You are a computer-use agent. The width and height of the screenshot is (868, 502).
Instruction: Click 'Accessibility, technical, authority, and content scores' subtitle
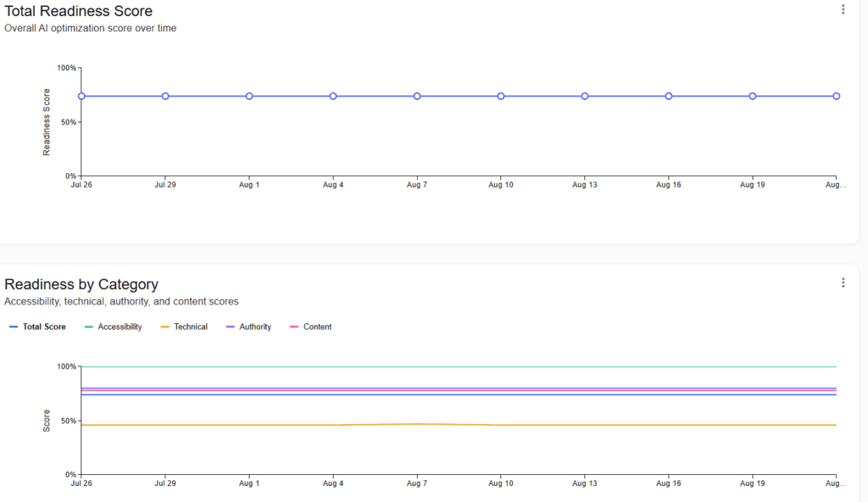coord(121,301)
